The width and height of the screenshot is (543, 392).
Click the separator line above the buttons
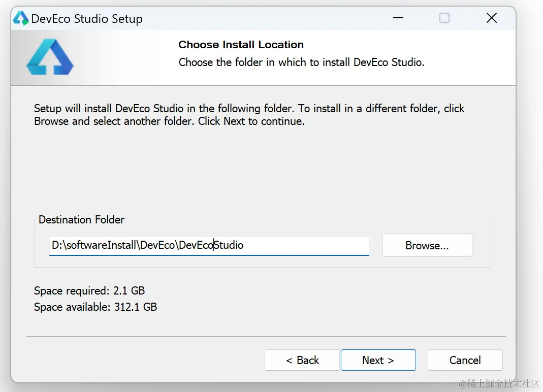point(266,336)
